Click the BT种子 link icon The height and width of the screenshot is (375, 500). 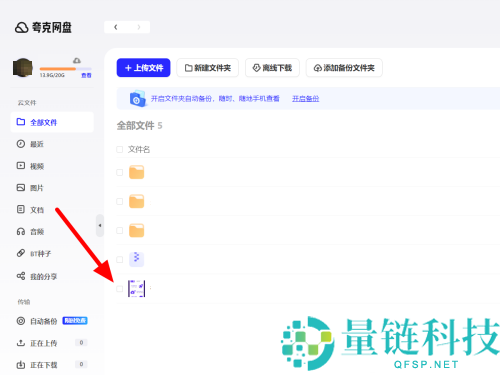coord(21,253)
